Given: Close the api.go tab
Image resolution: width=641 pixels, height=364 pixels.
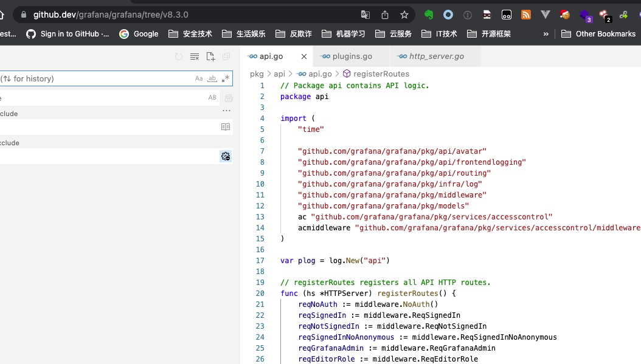Looking at the screenshot, I should point(303,57).
